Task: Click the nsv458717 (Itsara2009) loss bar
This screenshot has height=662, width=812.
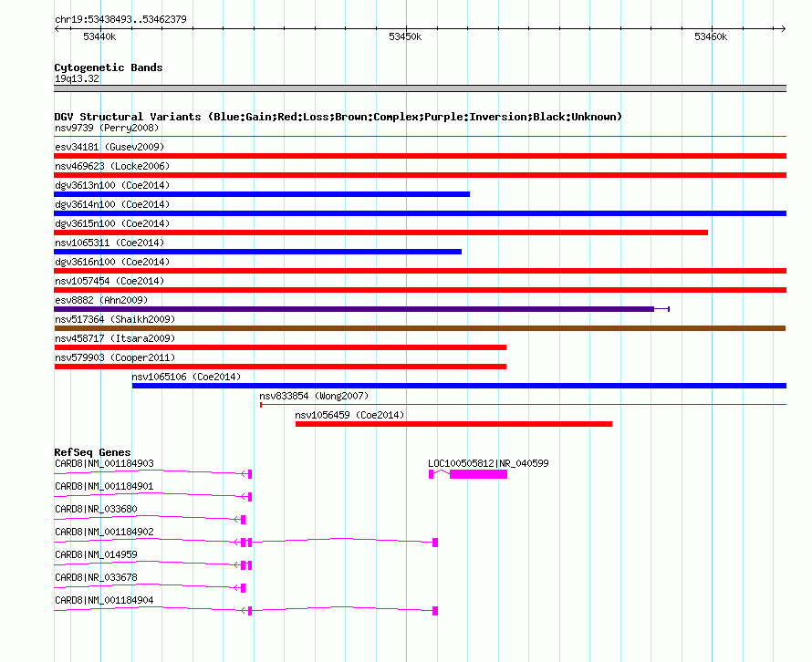Action: (x=280, y=347)
